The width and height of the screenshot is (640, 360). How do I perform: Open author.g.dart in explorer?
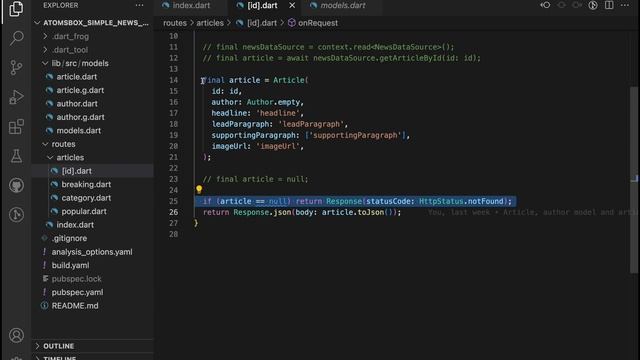tap(92, 117)
